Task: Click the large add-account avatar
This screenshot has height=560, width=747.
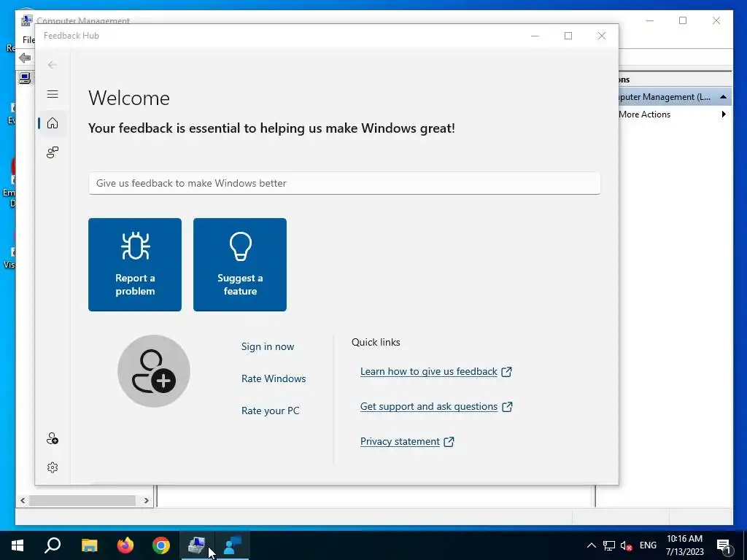Action: (x=154, y=371)
